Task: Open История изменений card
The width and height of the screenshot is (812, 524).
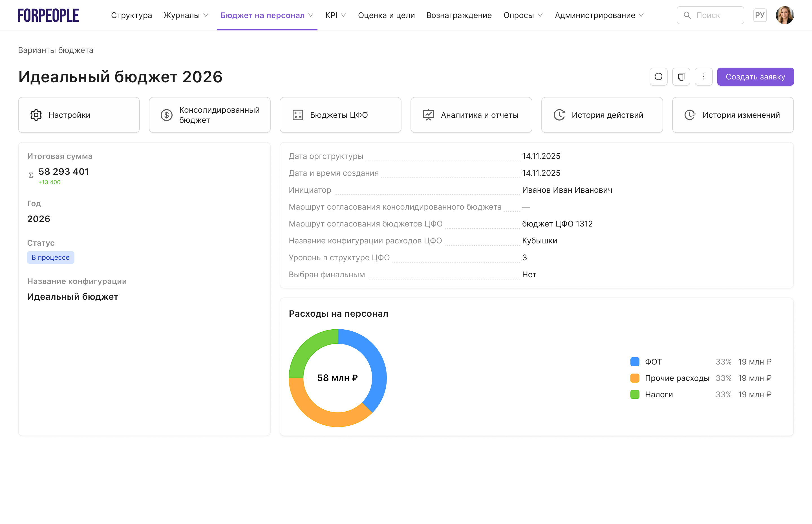Action: coord(732,115)
